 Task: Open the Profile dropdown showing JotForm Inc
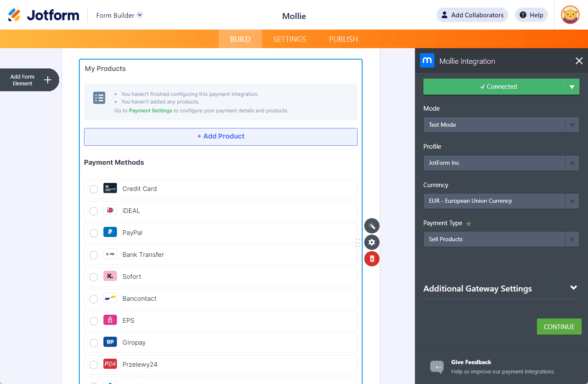point(501,163)
